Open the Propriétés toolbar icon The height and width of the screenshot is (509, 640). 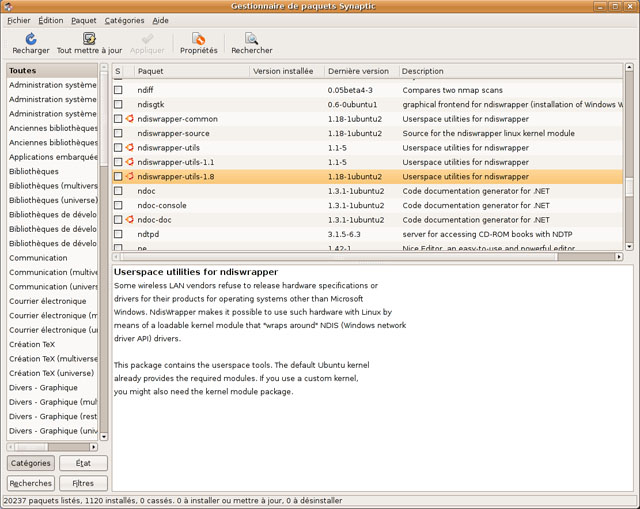pos(198,39)
